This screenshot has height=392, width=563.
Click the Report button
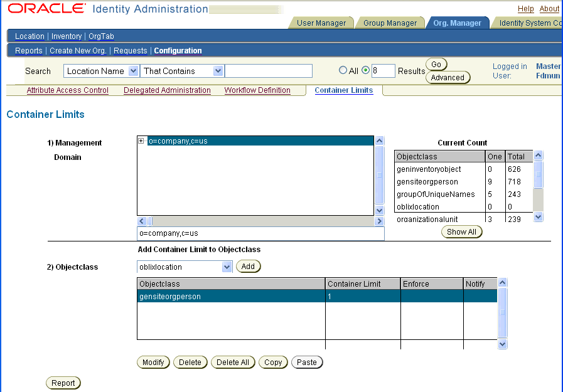[x=63, y=383]
